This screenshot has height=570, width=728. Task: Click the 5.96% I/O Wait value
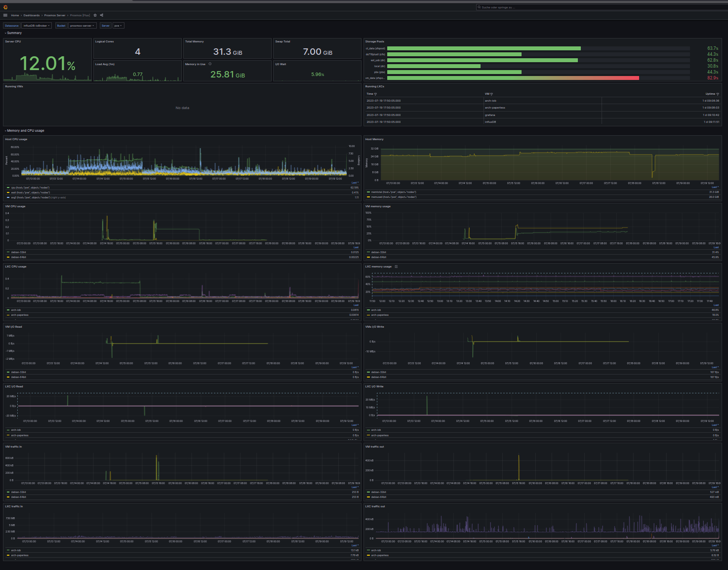click(318, 75)
